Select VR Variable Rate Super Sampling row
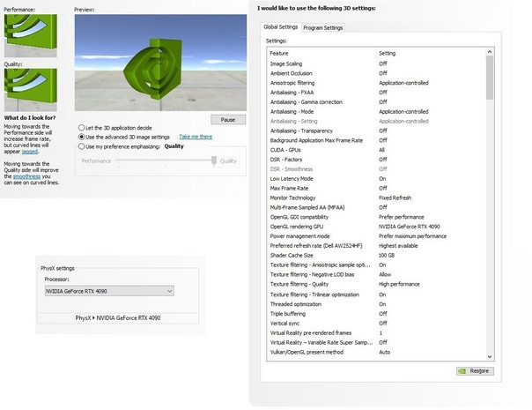Image resolution: width=532 pixels, height=410 pixels. (x=377, y=342)
